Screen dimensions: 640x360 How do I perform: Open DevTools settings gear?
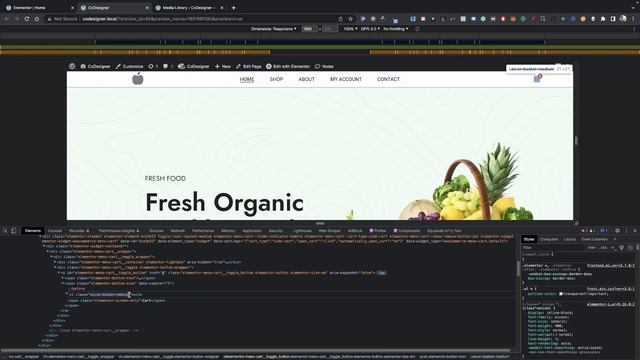(x=617, y=231)
